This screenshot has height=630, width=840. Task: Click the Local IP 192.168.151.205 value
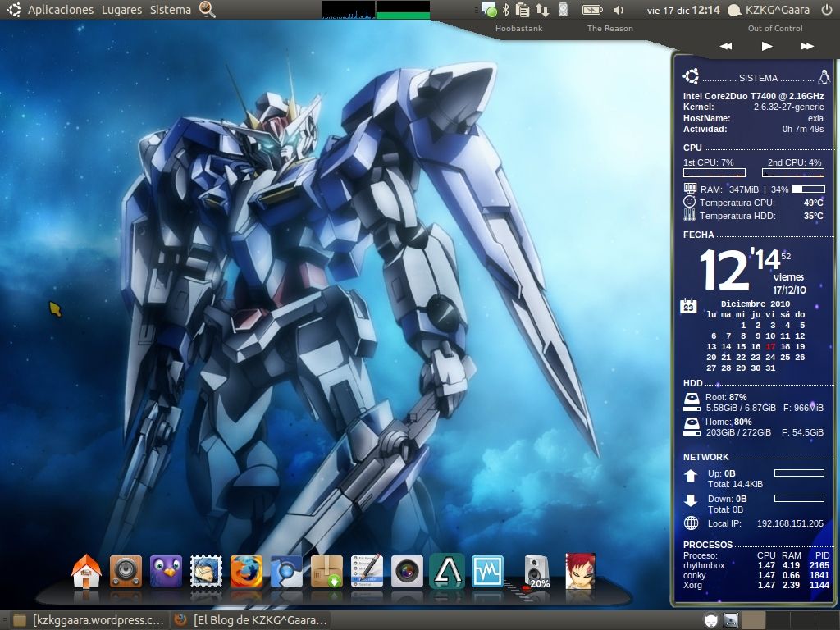coord(790,523)
